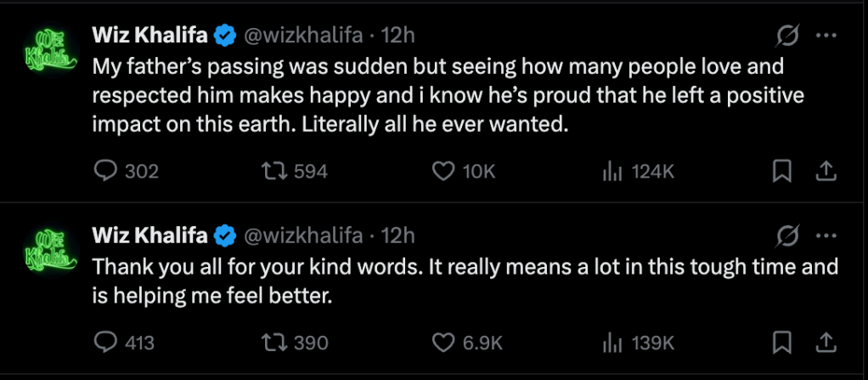The width and height of the screenshot is (868, 380).
Task: Reply to the 'Thank you all' tweet
Action: point(104,343)
